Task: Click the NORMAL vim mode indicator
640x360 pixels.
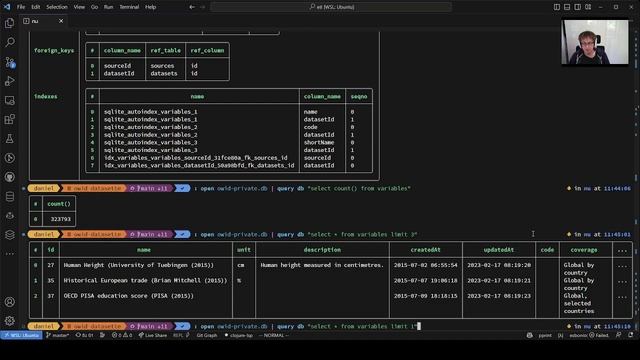Action: pos(273,335)
